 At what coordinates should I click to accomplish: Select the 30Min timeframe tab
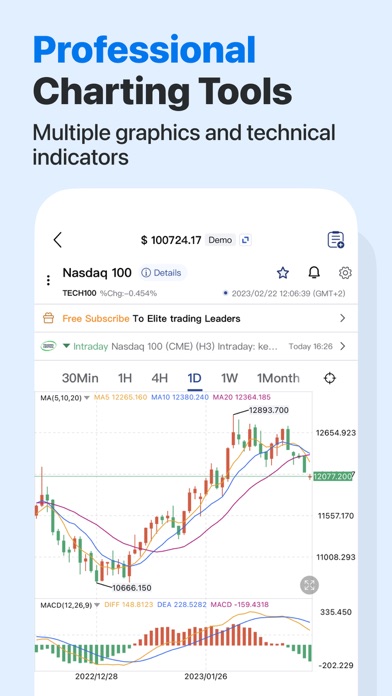pyautogui.click(x=80, y=378)
